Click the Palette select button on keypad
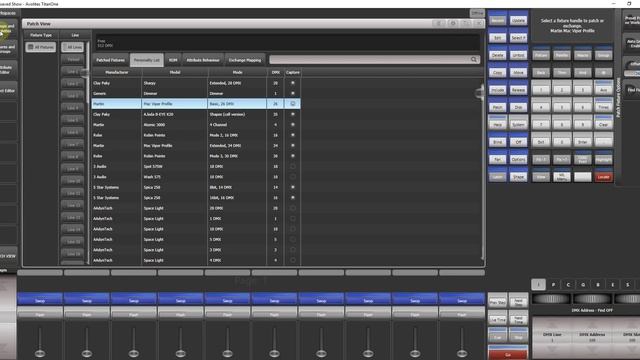The width and height of the screenshot is (640, 360). (562, 55)
